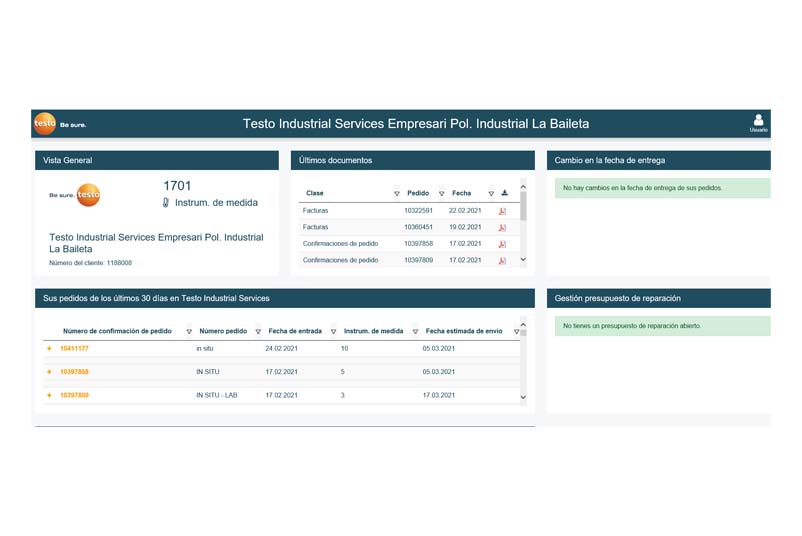This screenshot has width=802, height=536.
Task: Sort by Fecha estimada de envío header
Action: coord(464,331)
